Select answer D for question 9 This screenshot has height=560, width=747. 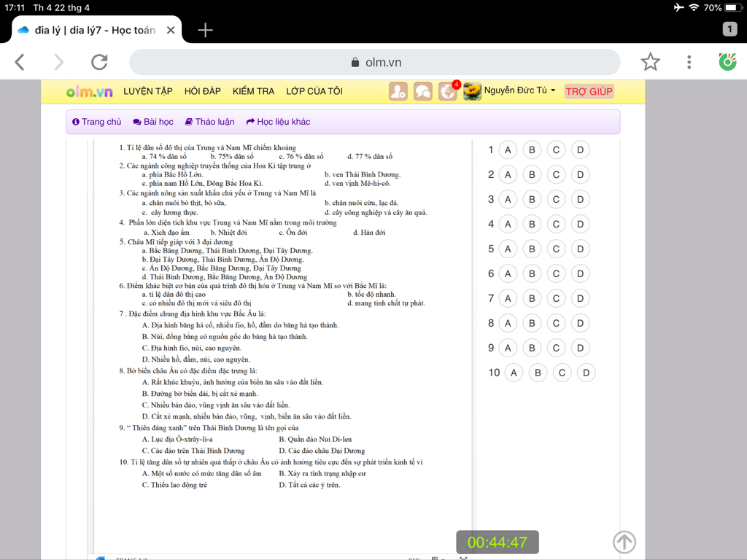click(580, 348)
